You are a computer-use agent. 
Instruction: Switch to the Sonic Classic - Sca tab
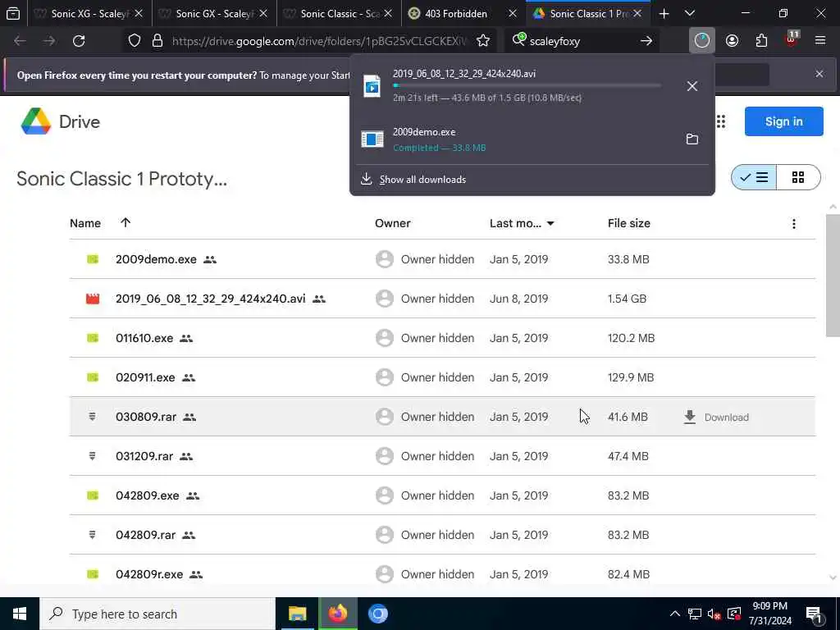click(339, 13)
